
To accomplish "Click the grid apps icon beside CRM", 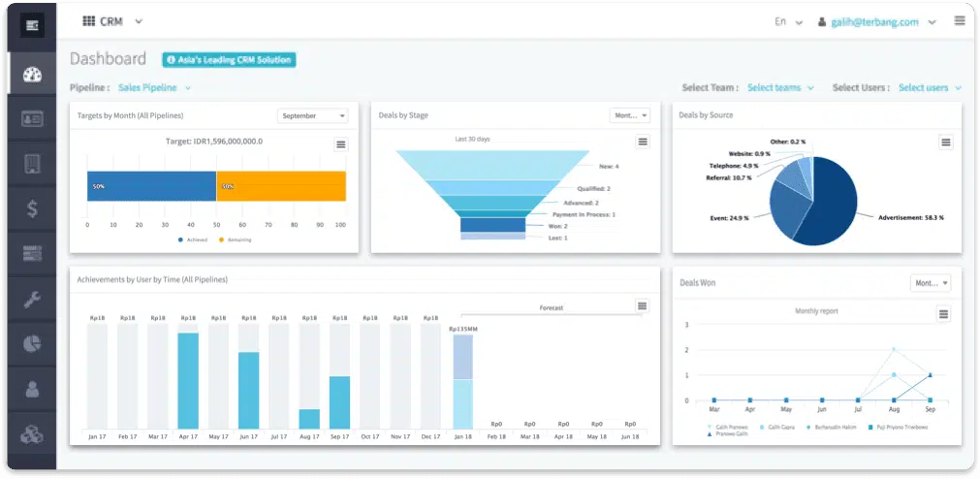I will [89, 21].
